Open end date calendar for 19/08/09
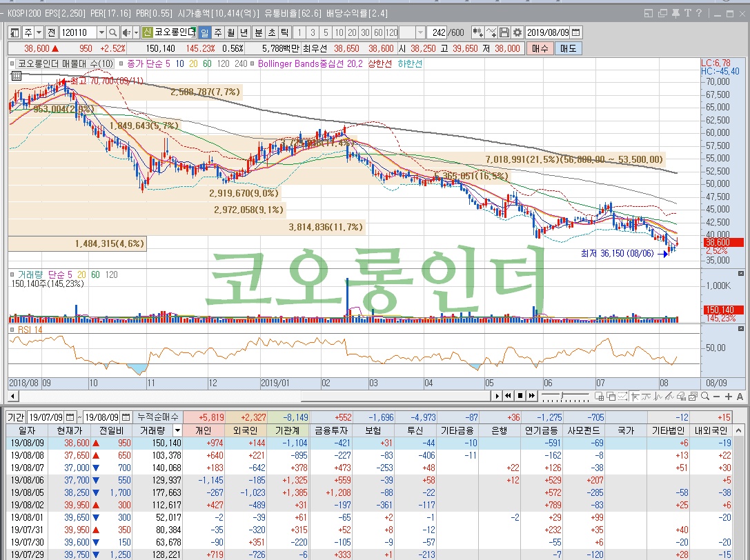The image size is (750, 560). 126,417
